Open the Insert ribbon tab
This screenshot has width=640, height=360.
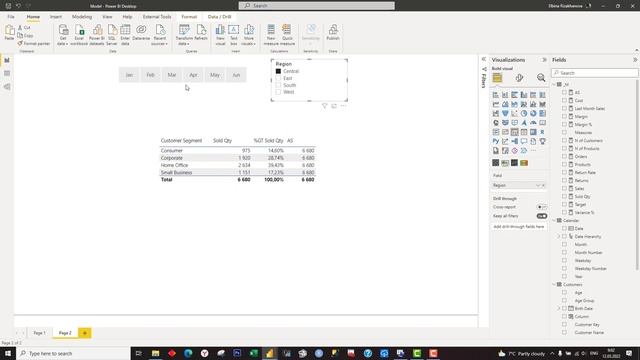(x=56, y=17)
